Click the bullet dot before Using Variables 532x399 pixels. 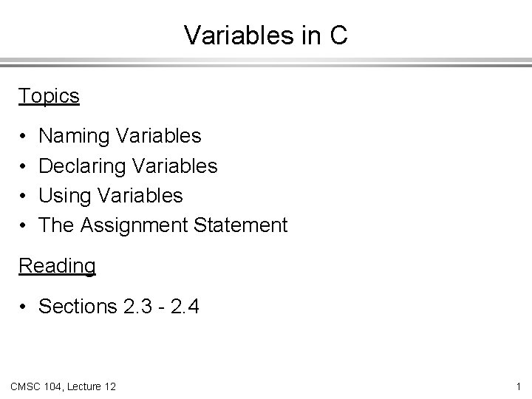click(x=24, y=196)
